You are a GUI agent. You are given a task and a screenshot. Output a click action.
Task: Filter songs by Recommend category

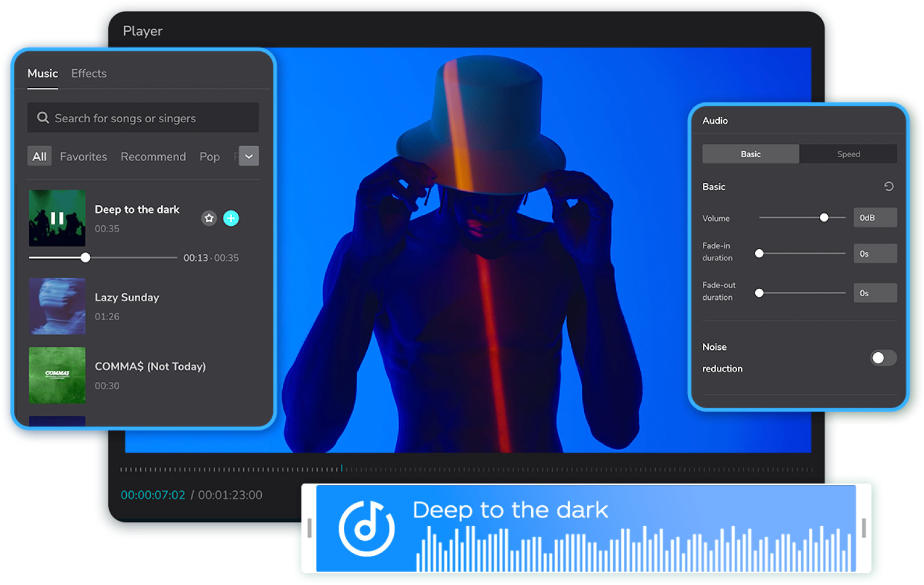coord(153,157)
